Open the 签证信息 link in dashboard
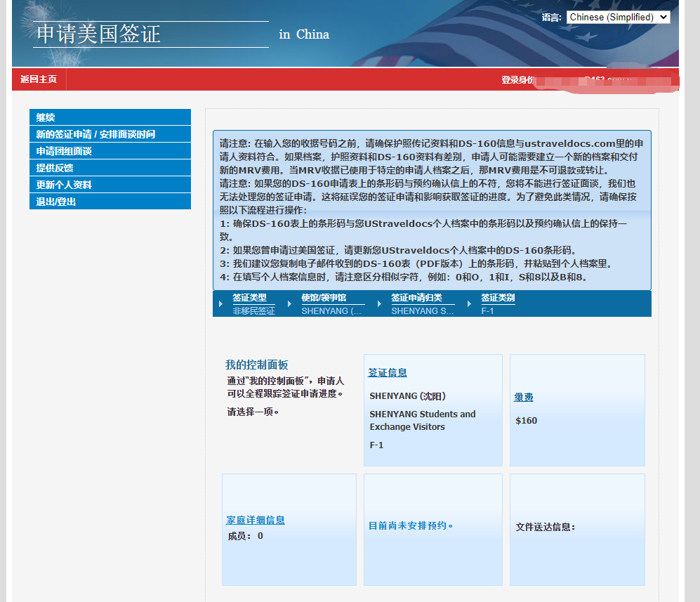The width and height of the screenshot is (700, 602). tap(387, 372)
